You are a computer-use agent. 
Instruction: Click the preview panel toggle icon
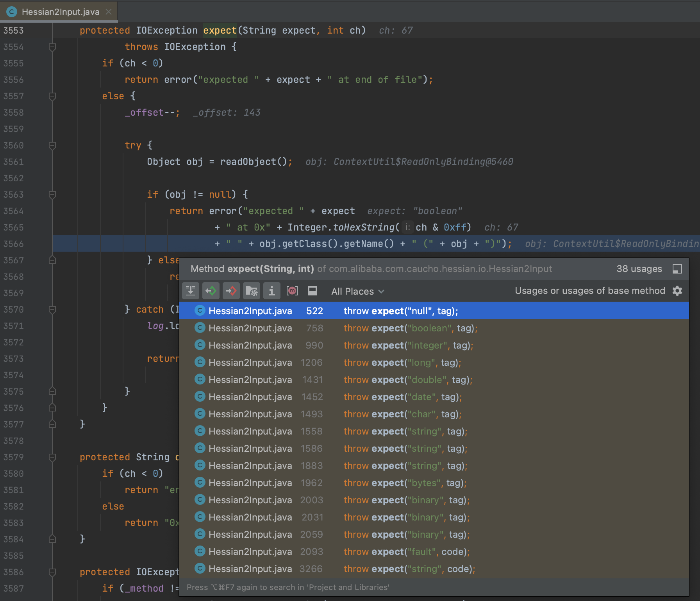pyautogui.click(x=312, y=291)
